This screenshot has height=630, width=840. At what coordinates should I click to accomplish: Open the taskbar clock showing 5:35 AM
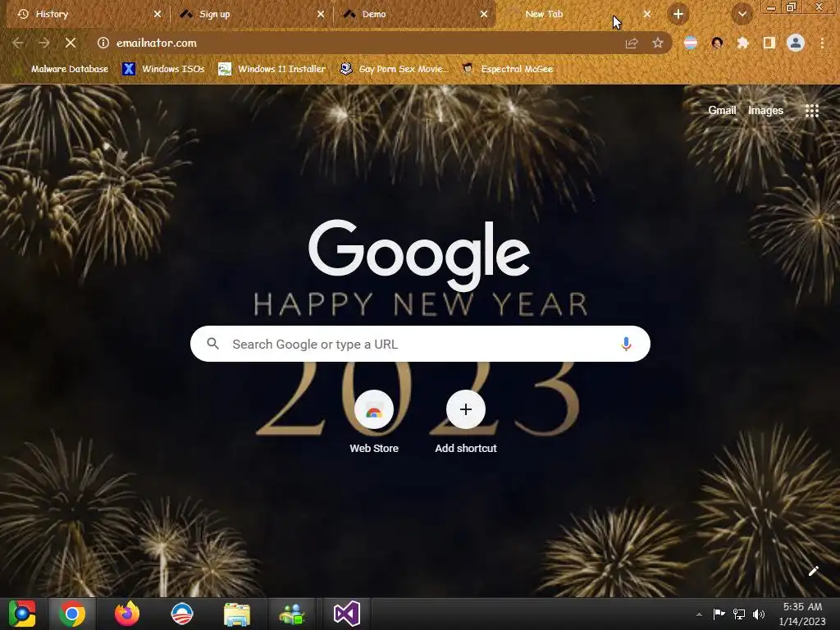pyautogui.click(x=802, y=614)
